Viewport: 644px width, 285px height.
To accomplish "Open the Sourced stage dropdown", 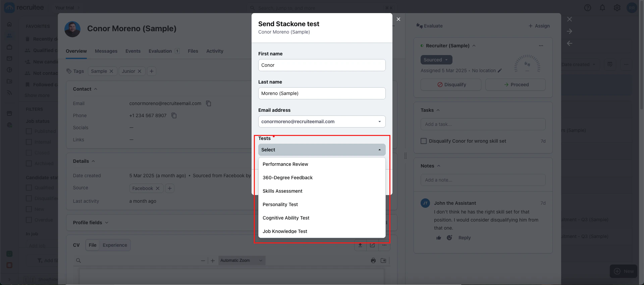I will (x=436, y=60).
